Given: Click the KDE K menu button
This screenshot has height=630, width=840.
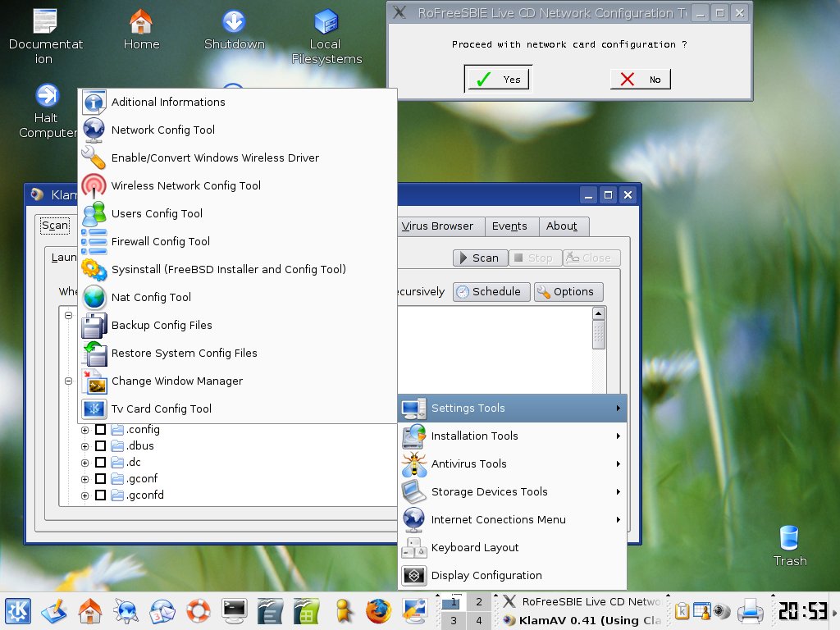Looking at the screenshot, I should [x=18, y=610].
